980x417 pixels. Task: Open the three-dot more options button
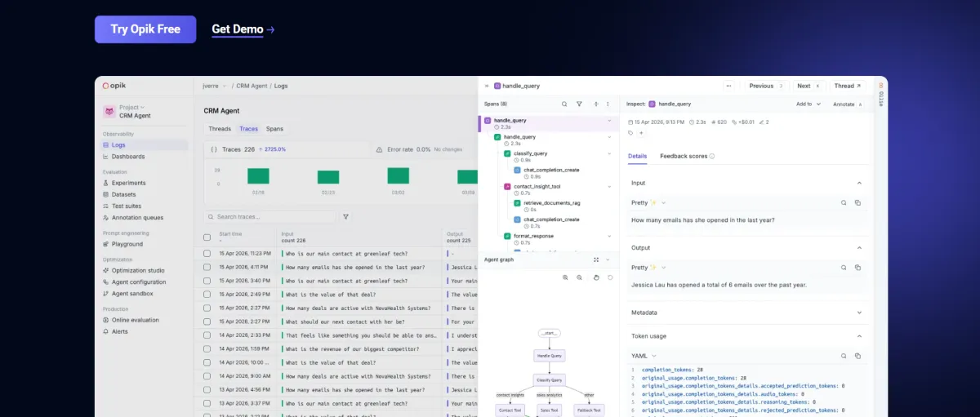(729, 86)
